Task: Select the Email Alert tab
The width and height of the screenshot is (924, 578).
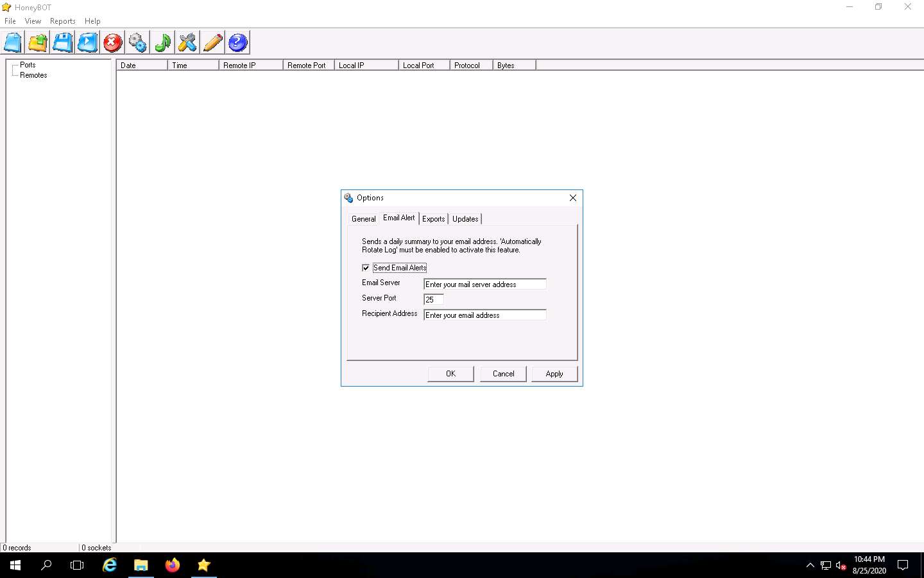Action: [399, 218]
